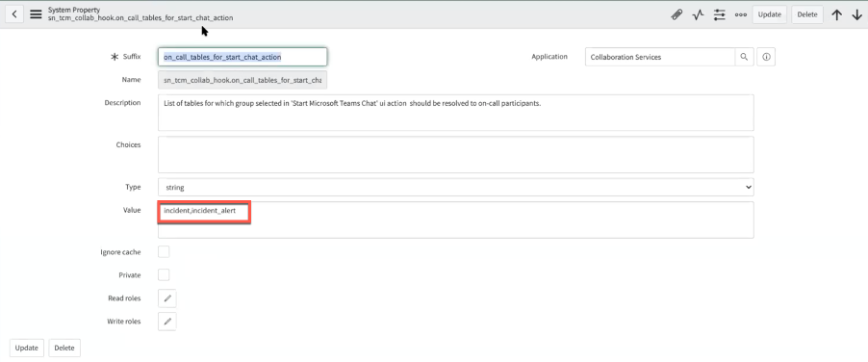Open more options ellipsis icon
The image size is (868, 362).
[741, 15]
